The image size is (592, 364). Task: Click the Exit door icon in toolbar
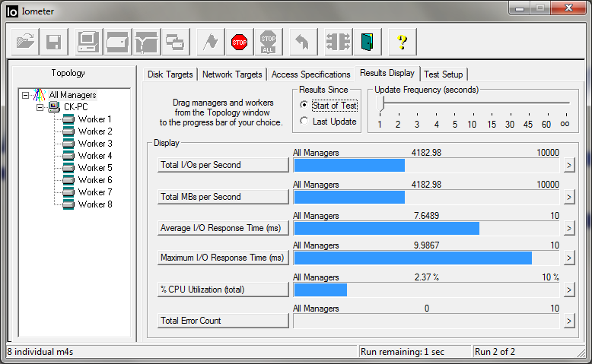point(368,42)
